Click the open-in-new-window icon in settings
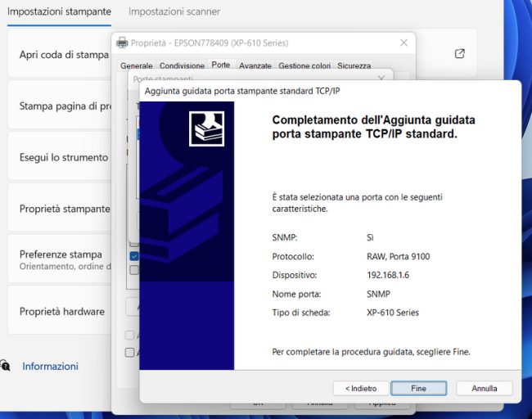The height and width of the screenshot is (419, 532). (459, 54)
